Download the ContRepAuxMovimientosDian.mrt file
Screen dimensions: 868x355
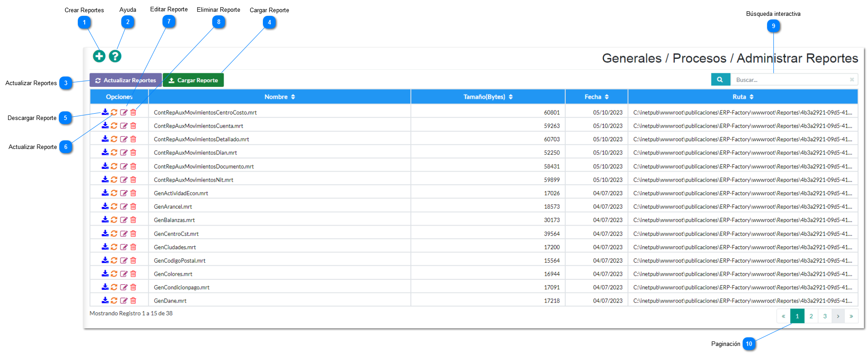click(105, 153)
